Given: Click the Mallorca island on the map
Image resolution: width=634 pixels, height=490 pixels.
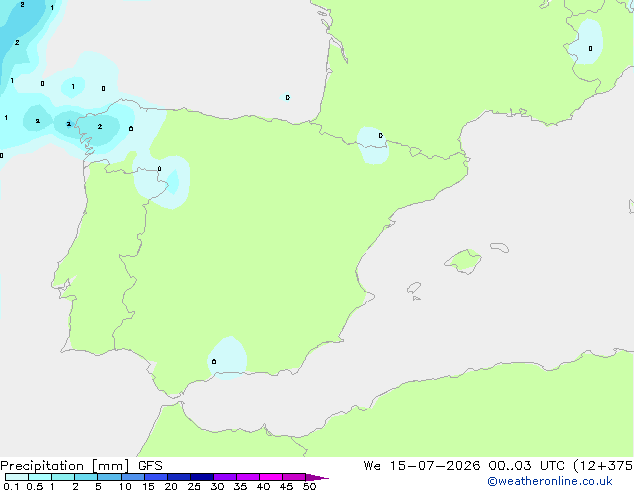Looking at the screenshot, I should (x=463, y=261).
